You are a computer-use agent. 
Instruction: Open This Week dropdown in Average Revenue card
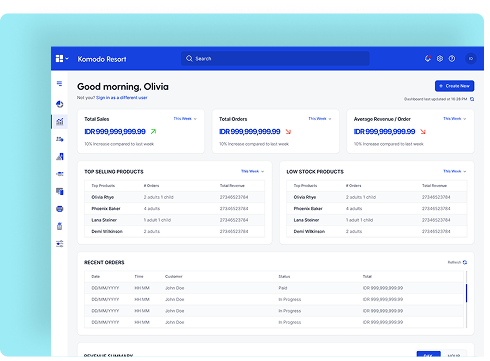coord(455,119)
